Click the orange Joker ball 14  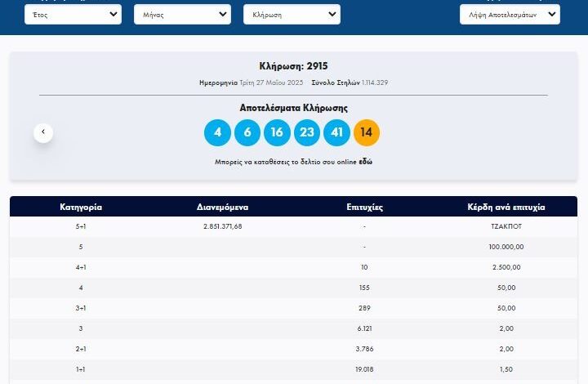(x=367, y=132)
